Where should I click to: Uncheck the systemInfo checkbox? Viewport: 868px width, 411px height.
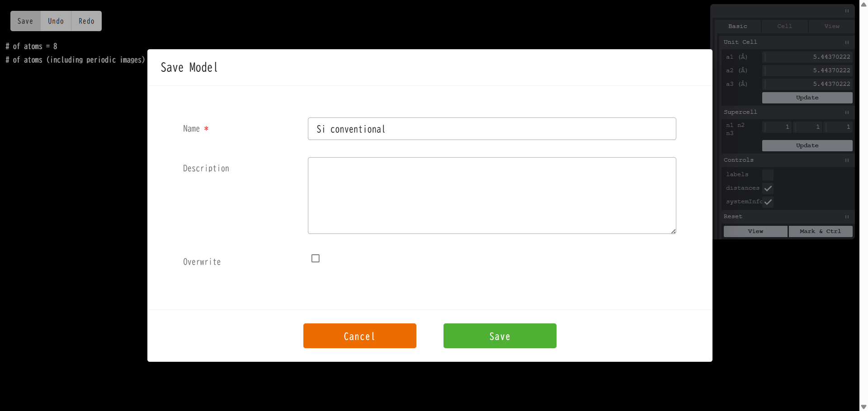[768, 202]
